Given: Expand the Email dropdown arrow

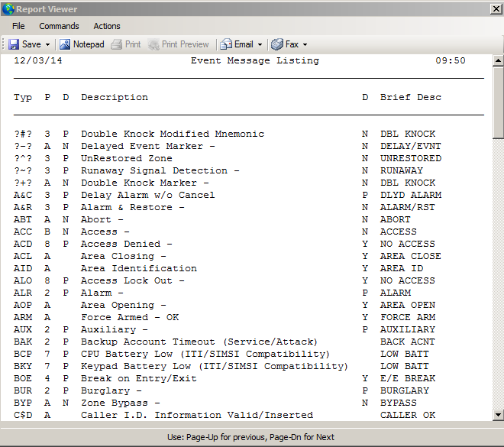Looking at the screenshot, I should [260, 44].
